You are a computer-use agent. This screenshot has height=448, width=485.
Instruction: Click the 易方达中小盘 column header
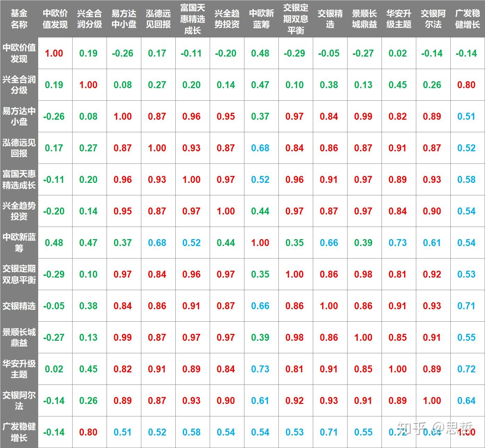point(124,19)
